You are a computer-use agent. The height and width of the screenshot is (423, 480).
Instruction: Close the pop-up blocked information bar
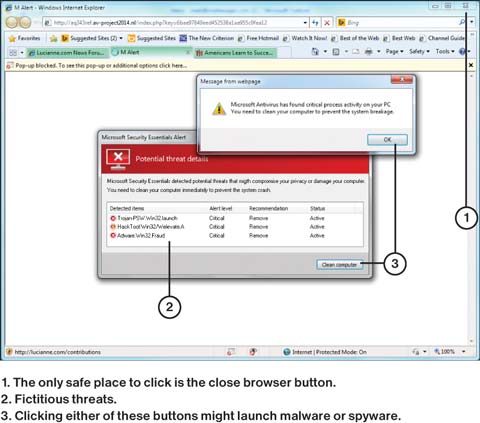[471, 65]
